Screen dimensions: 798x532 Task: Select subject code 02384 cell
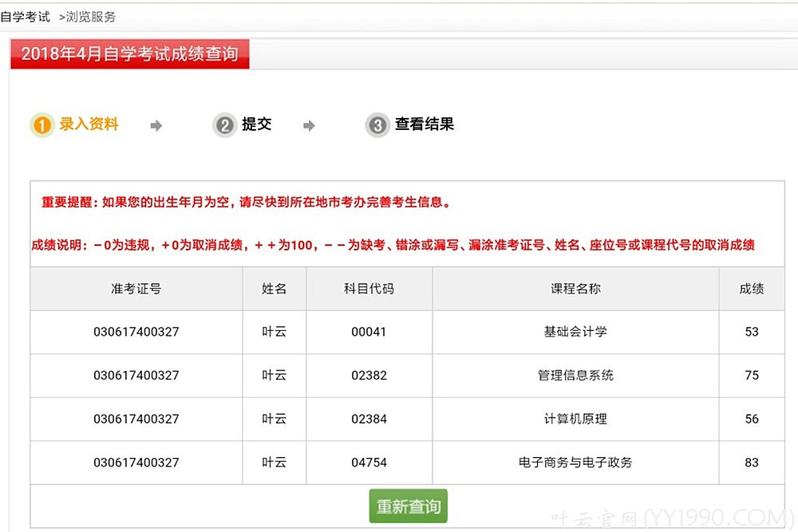pyautogui.click(x=369, y=419)
